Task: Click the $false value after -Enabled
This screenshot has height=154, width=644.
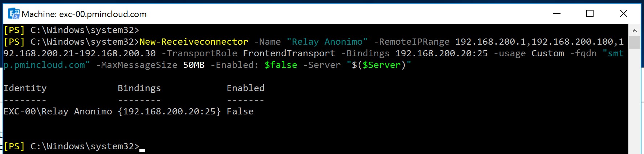Action: (x=281, y=65)
